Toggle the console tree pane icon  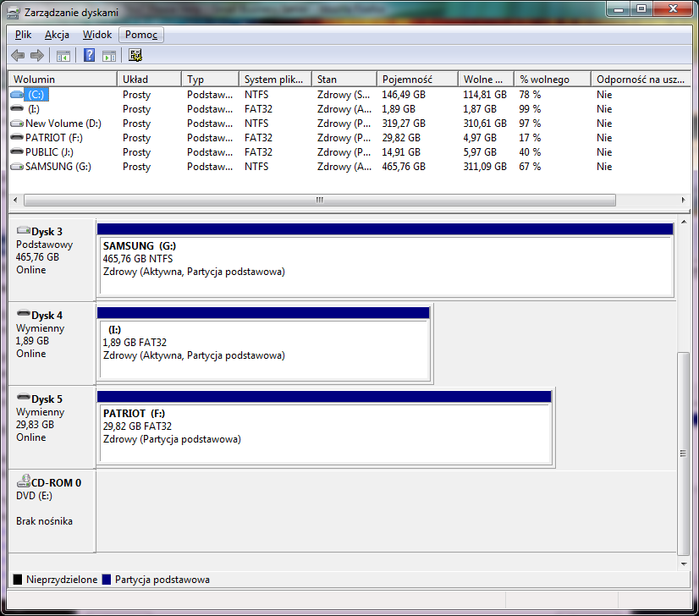(x=63, y=56)
